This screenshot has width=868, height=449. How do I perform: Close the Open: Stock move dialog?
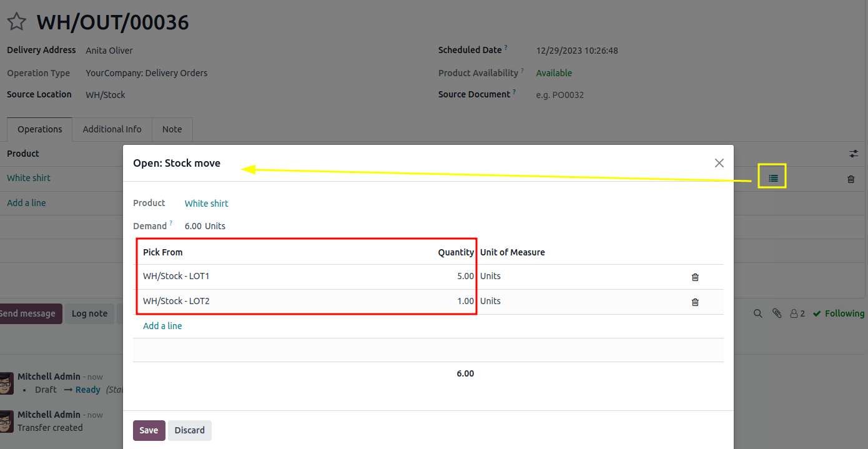pos(719,162)
